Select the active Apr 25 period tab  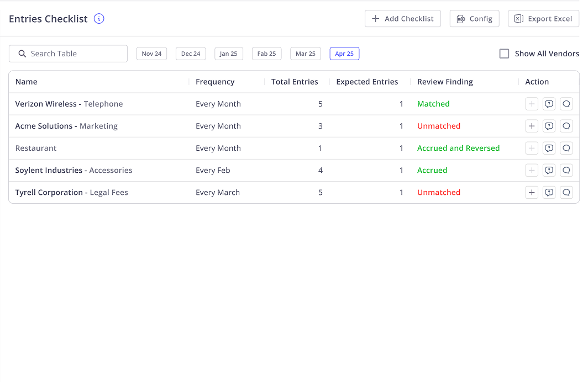pos(344,54)
